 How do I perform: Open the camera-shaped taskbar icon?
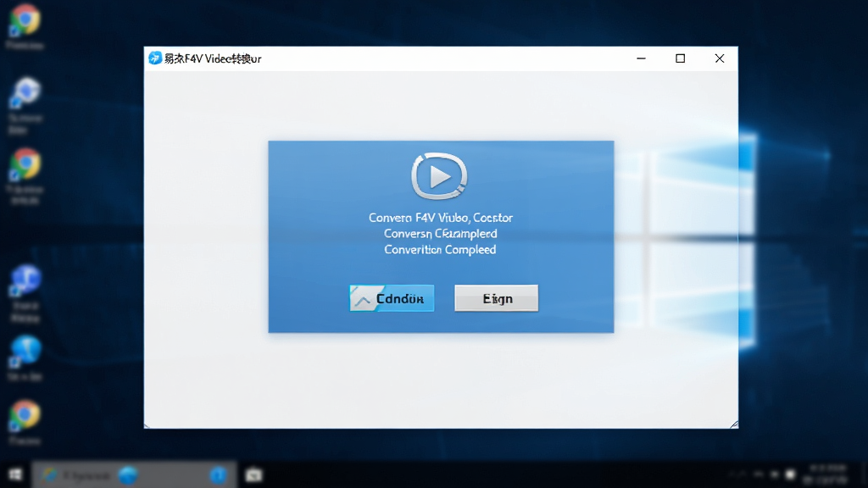tap(254, 474)
